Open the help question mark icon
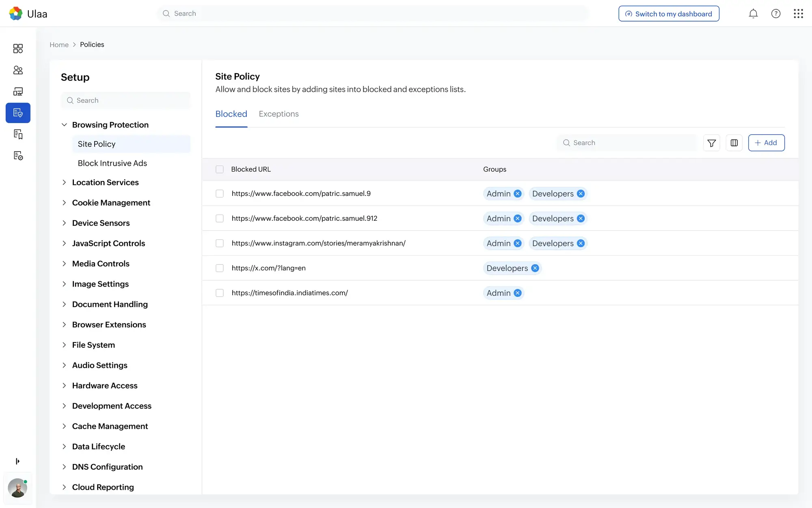812x508 pixels. point(776,14)
